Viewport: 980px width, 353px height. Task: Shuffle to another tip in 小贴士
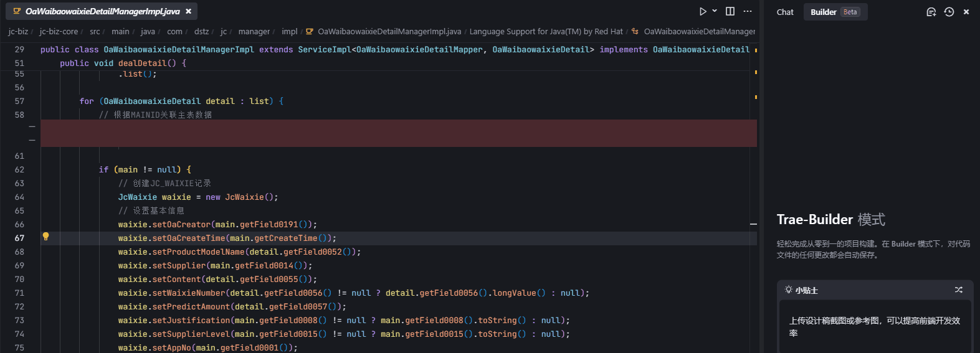pyautogui.click(x=958, y=289)
